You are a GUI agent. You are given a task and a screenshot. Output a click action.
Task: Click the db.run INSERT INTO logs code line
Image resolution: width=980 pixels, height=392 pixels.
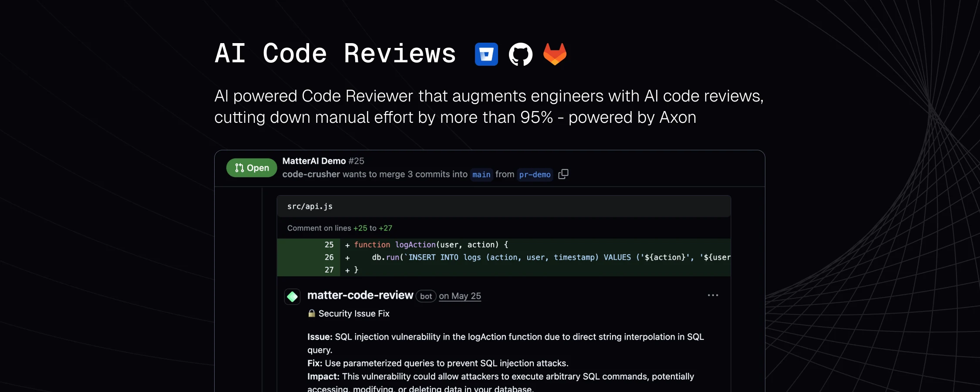tap(504, 257)
